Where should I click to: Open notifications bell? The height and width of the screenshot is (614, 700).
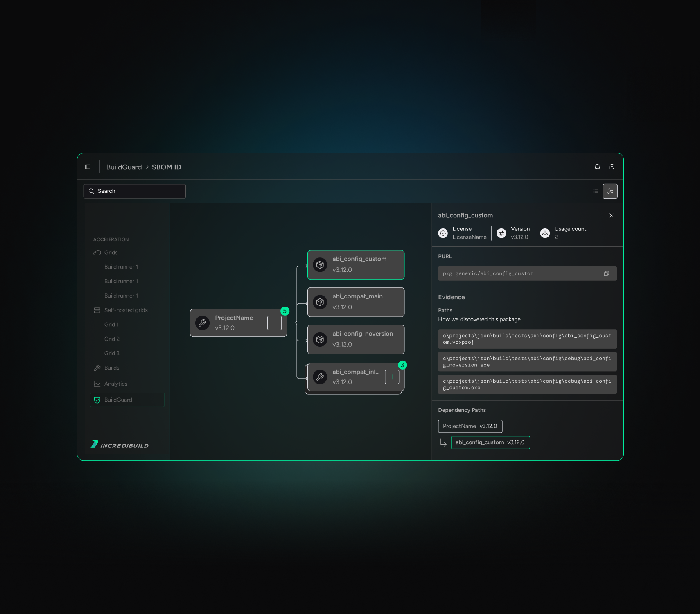tap(597, 167)
